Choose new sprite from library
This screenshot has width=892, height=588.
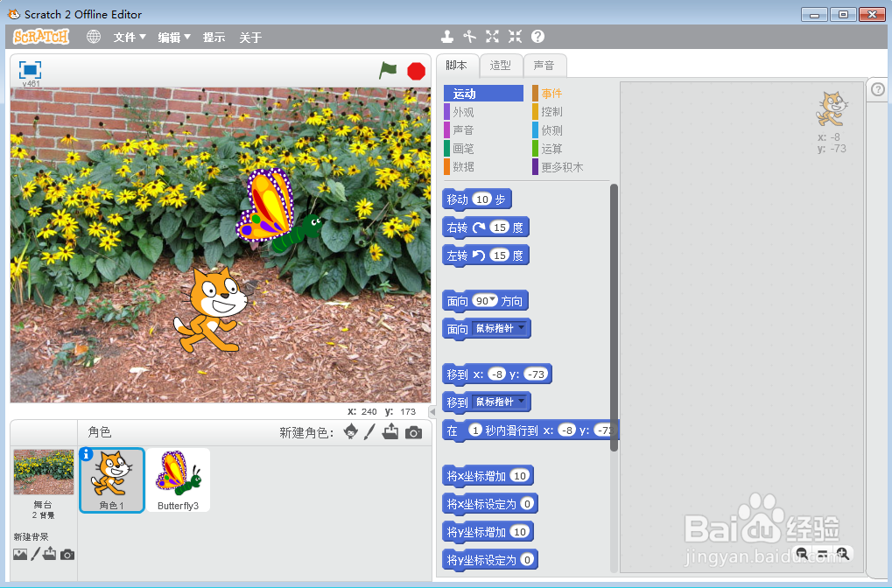click(x=351, y=432)
